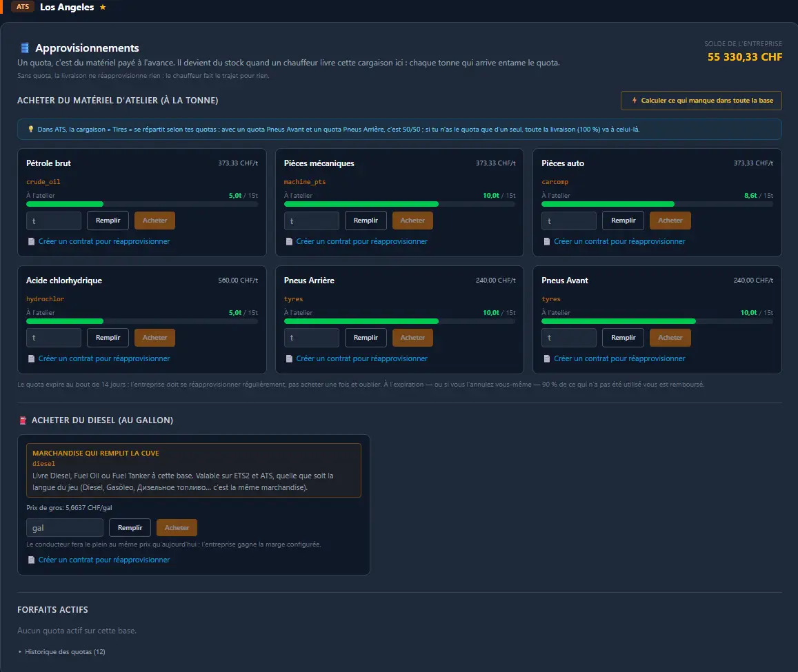This screenshot has height=672, width=798.
Task: Focus the diesel gallons input field
Action: click(x=65, y=527)
